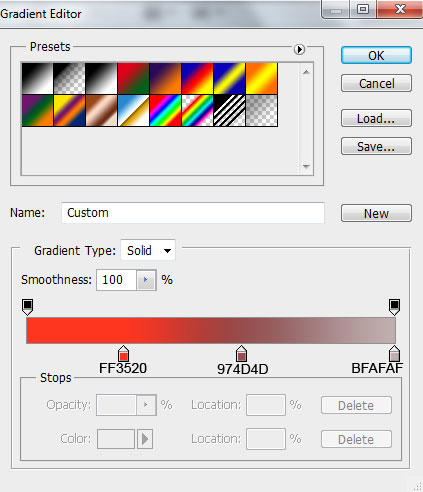Select the 974D4D middle color stop
The height and width of the screenshot is (492, 423).
click(x=241, y=354)
